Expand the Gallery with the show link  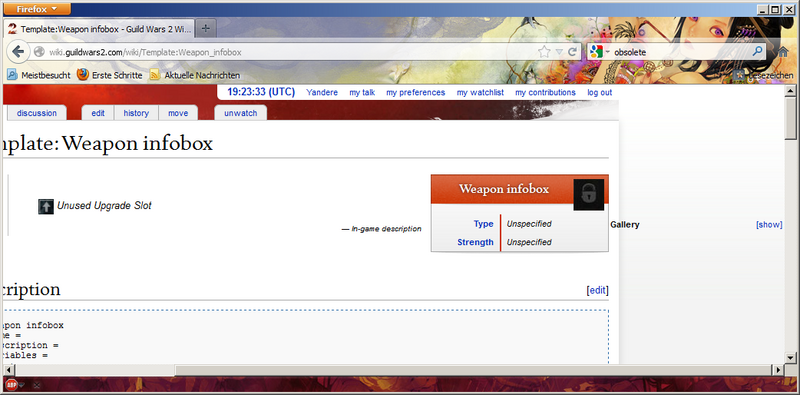[769, 225]
